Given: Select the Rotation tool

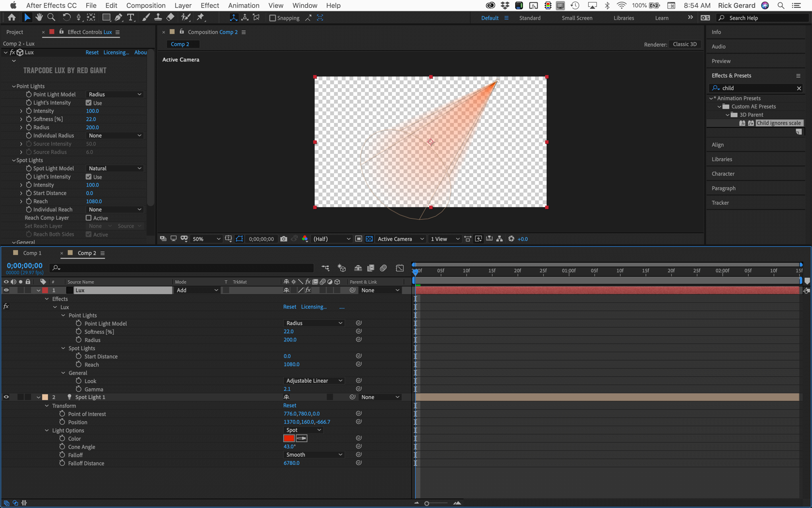Looking at the screenshot, I should [66, 17].
